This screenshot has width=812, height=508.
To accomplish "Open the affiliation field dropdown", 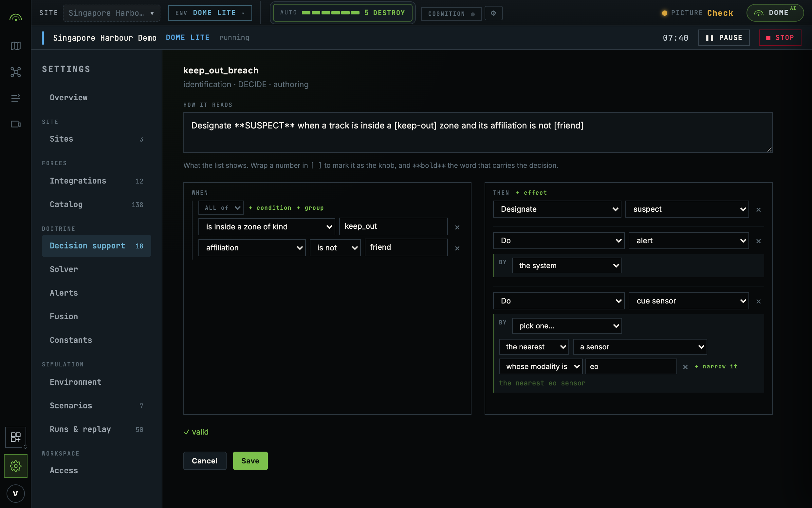I will point(252,248).
